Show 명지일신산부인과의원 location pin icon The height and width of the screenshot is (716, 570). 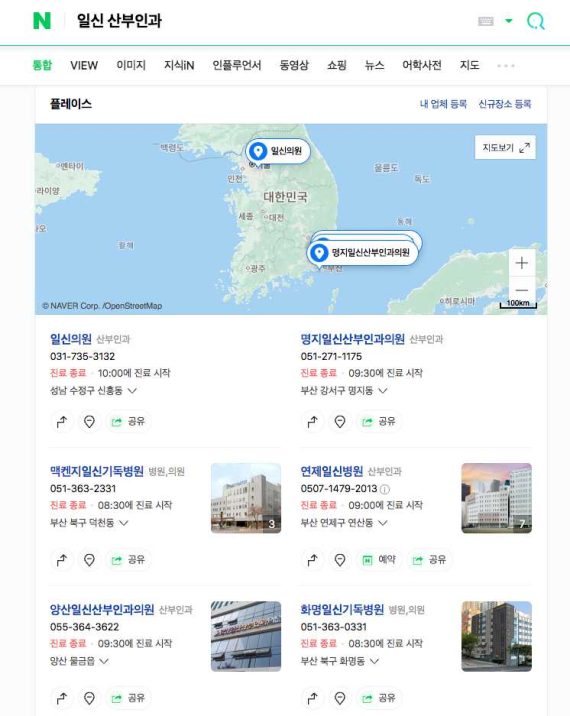coord(340,421)
